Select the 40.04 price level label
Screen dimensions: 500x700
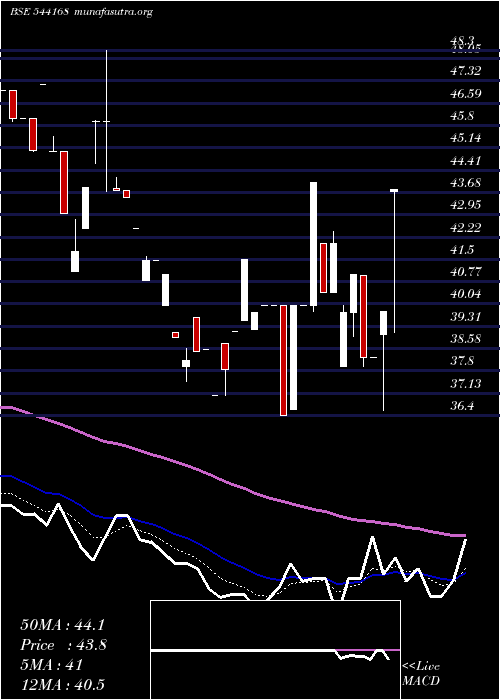[x=466, y=294]
